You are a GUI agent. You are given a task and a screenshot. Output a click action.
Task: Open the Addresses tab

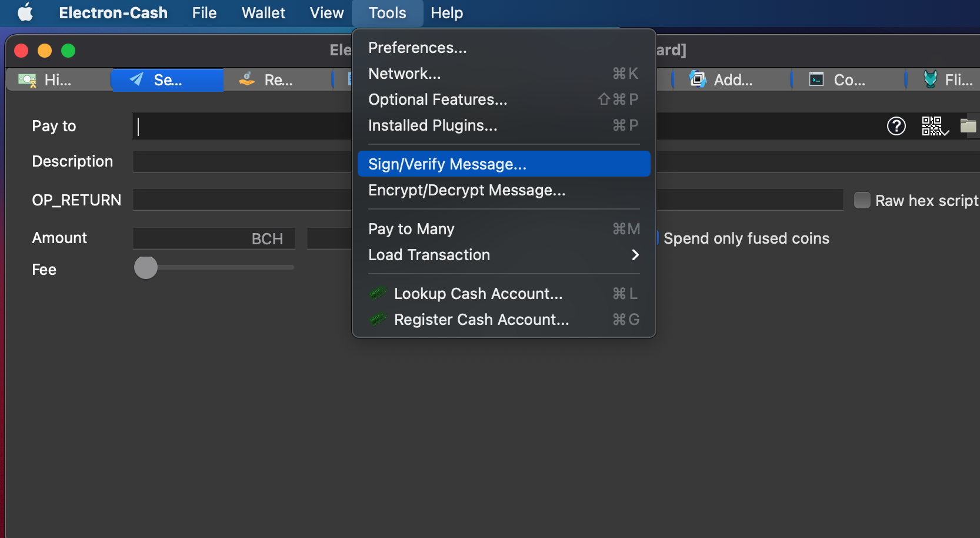tap(732, 80)
